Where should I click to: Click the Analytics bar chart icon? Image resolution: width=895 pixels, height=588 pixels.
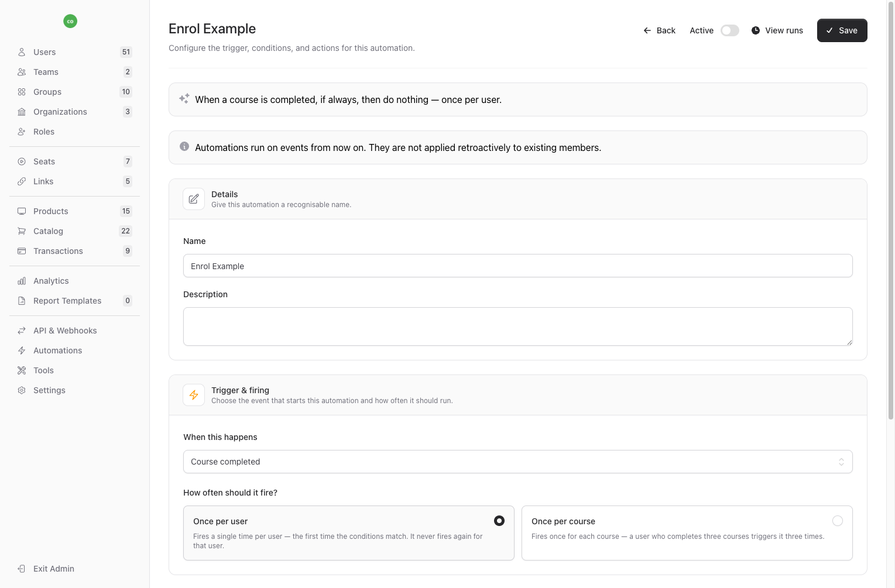point(22,281)
